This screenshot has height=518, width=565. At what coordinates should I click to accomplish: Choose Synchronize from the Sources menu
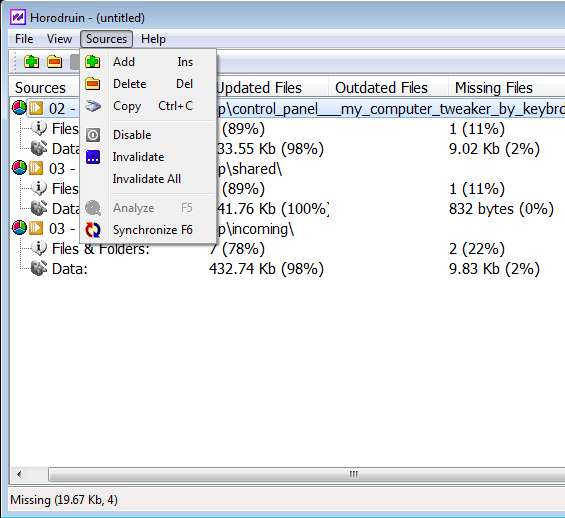(148, 230)
